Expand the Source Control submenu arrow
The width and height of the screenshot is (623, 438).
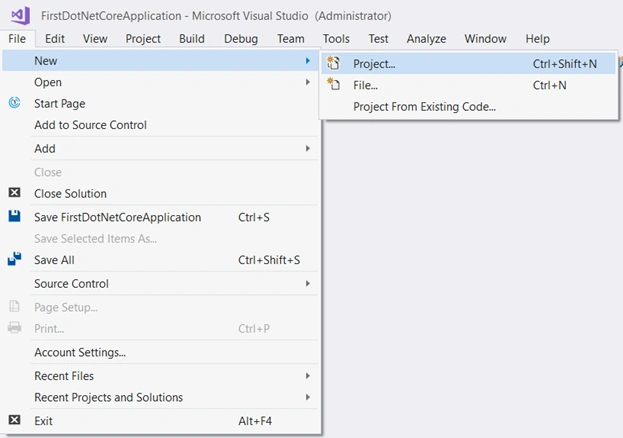pyautogui.click(x=308, y=283)
